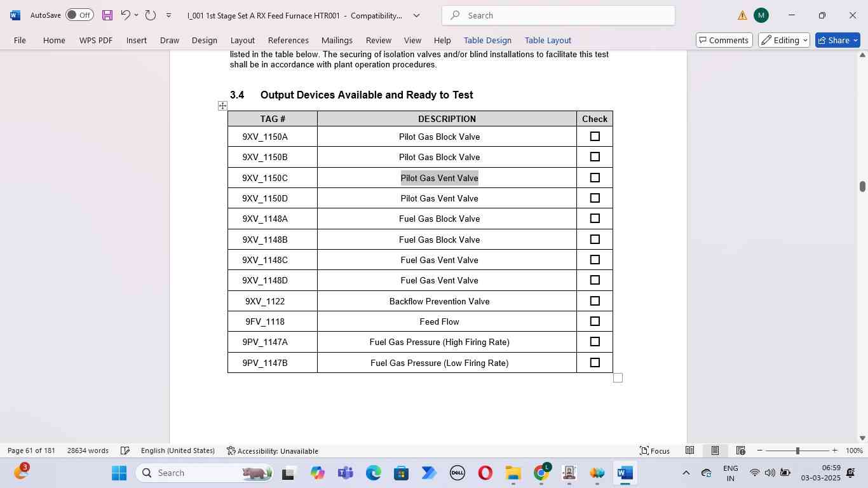
Task: Click the Undo arrow icon
Action: (125, 15)
